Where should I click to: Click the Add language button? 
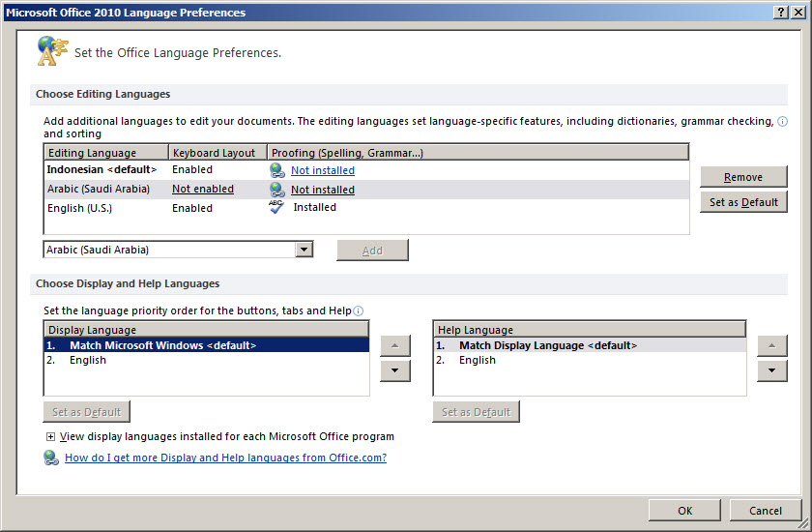click(x=372, y=251)
